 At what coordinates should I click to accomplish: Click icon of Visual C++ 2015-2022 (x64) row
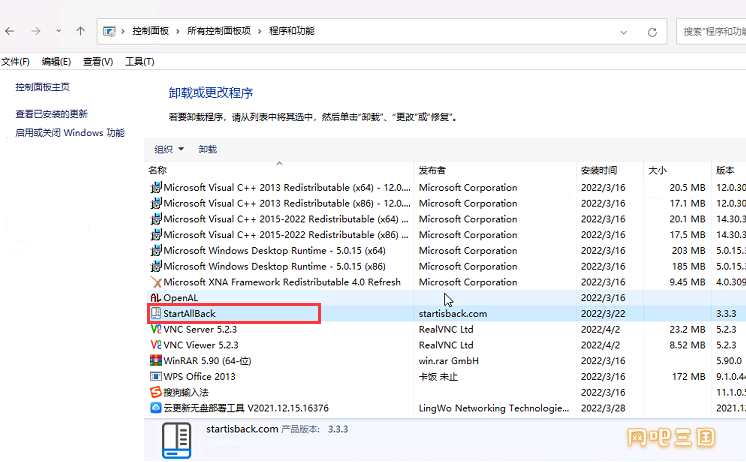(156, 219)
